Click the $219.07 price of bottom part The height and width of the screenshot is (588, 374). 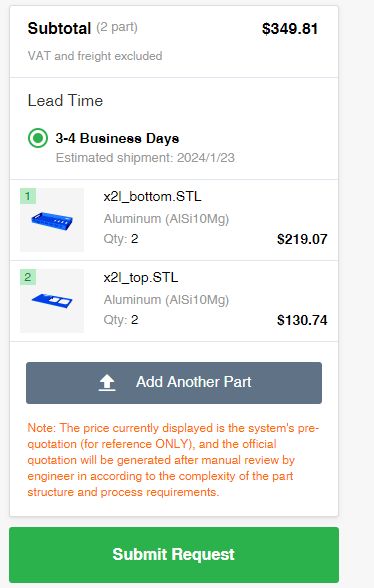tap(302, 239)
